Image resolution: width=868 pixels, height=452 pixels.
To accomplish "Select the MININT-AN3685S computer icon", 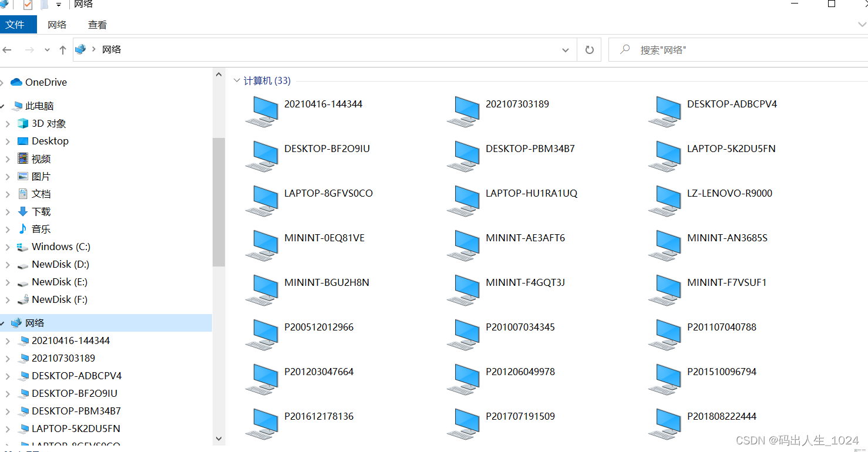I will (665, 245).
